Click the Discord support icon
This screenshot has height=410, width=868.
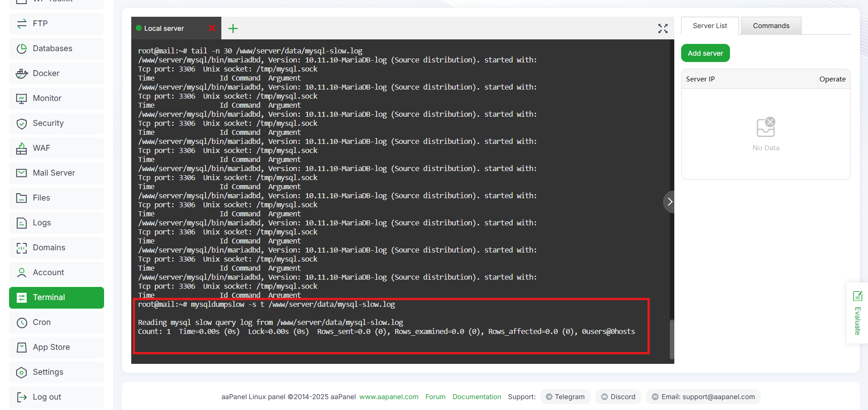[604, 397]
